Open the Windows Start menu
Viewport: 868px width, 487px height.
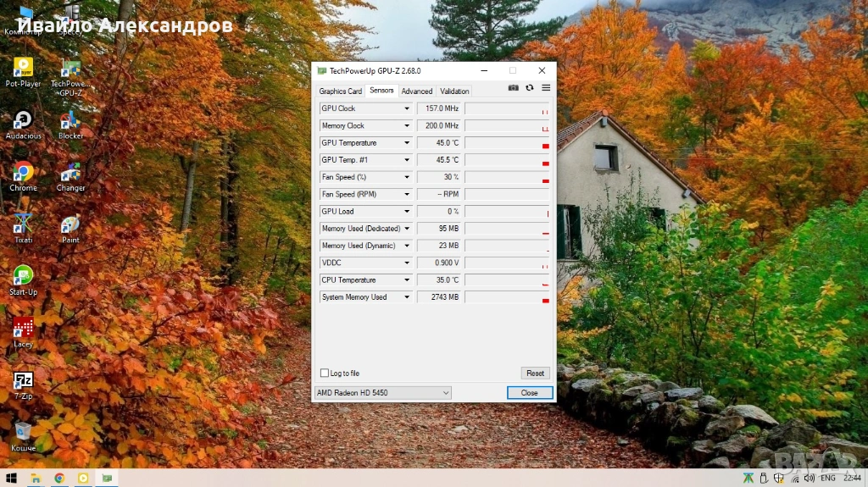(12, 478)
